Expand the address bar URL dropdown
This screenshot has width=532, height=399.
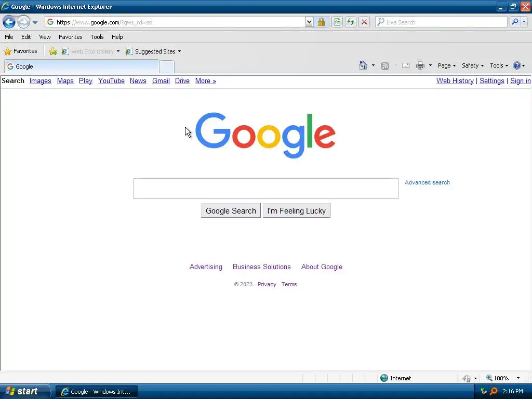(309, 22)
